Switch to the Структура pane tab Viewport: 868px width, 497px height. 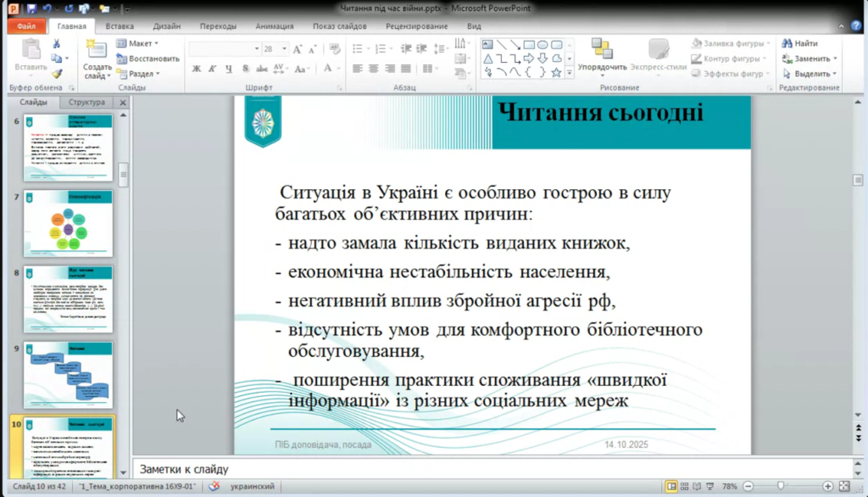coord(87,103)
